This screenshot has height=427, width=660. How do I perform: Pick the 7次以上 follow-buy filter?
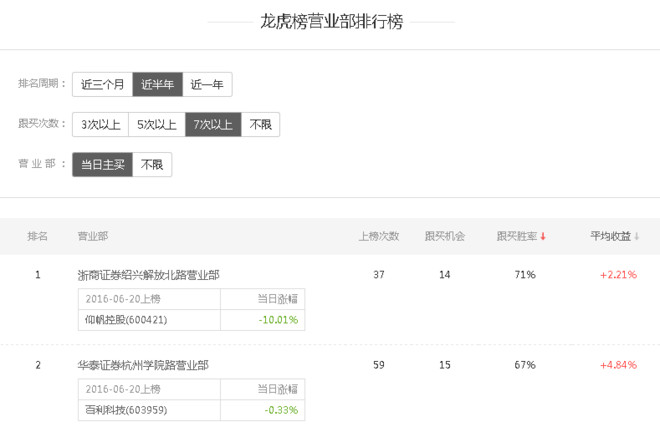tap(213, 125)
